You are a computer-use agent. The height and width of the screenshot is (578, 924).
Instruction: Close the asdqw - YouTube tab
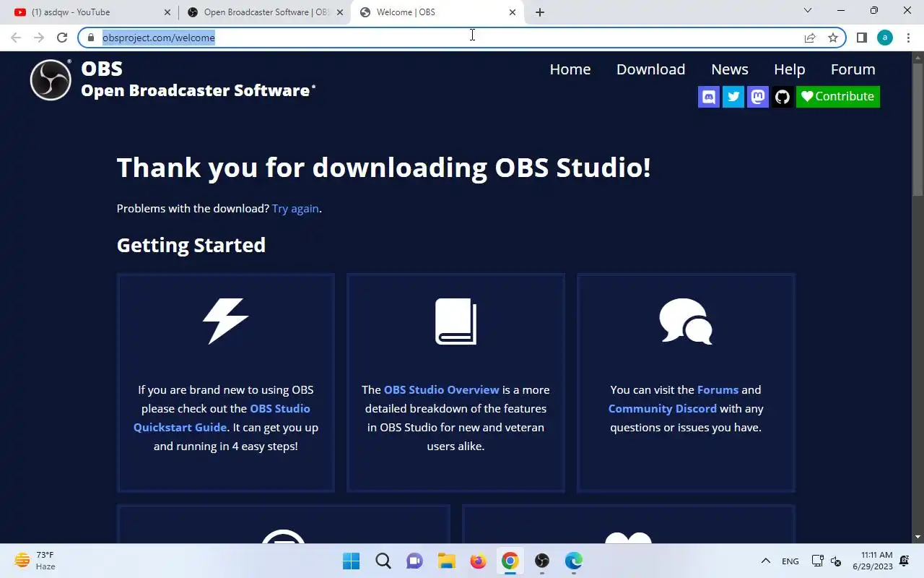(167, 12)
